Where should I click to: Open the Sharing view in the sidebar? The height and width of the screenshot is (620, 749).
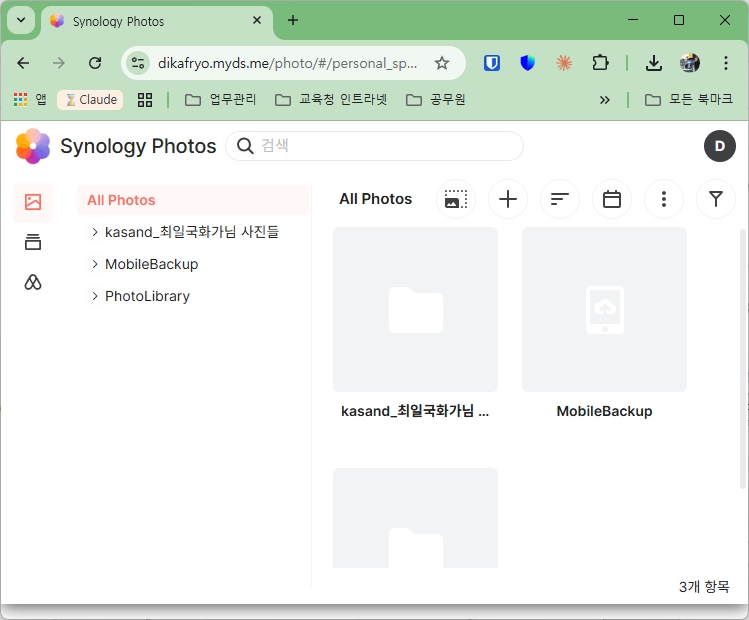32,282
